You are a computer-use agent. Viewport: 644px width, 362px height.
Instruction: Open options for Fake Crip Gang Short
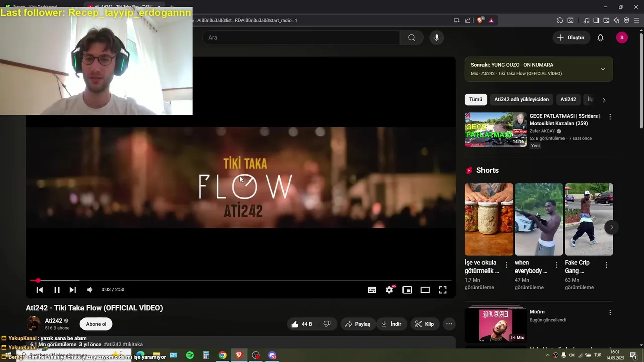pos(606,265)
